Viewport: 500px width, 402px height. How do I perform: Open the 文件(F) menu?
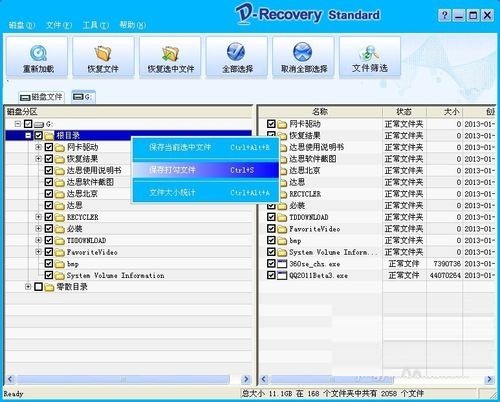(59, 25)
